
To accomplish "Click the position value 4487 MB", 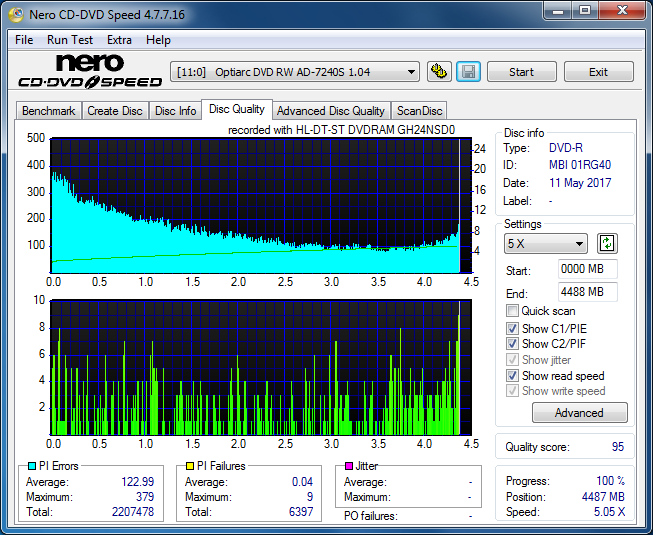I will click(603, 497).
